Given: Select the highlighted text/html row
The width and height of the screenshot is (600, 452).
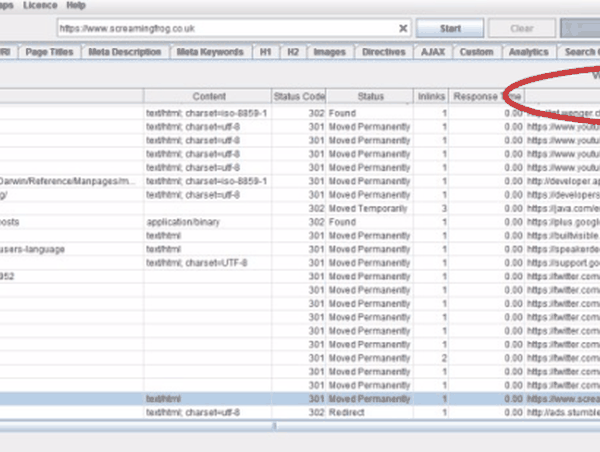Looking at the screenshot, I should click(300, 399).
